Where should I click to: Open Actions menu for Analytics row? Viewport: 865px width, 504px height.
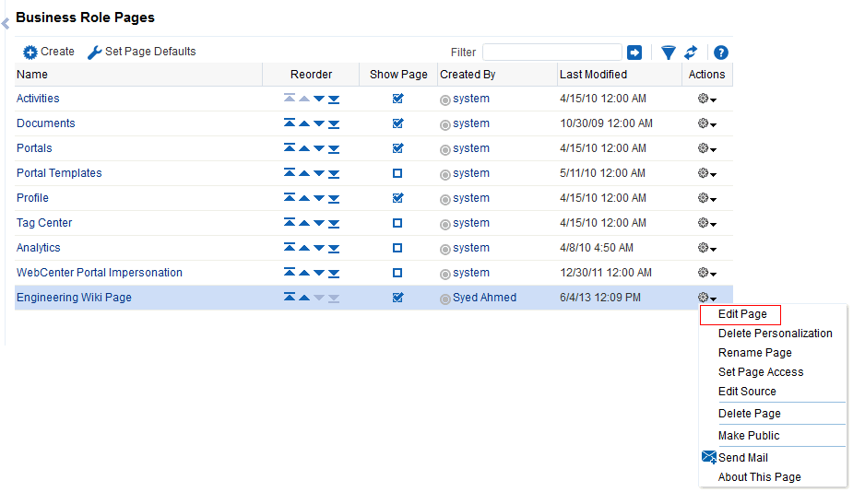tap(706, 248)
